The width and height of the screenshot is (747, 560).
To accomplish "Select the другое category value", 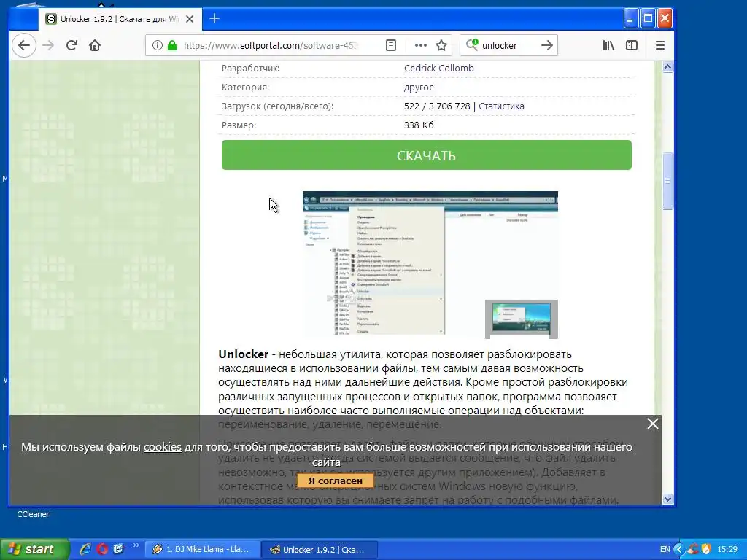I will [419, 87].
